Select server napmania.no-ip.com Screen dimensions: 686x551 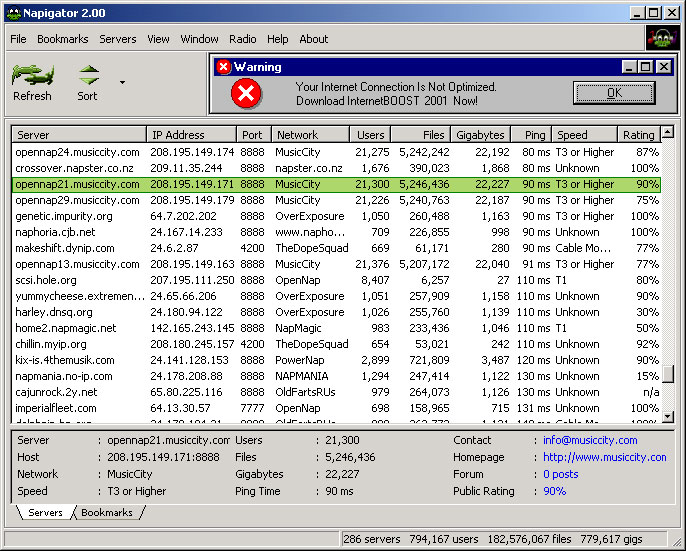[x=336, y=376]
